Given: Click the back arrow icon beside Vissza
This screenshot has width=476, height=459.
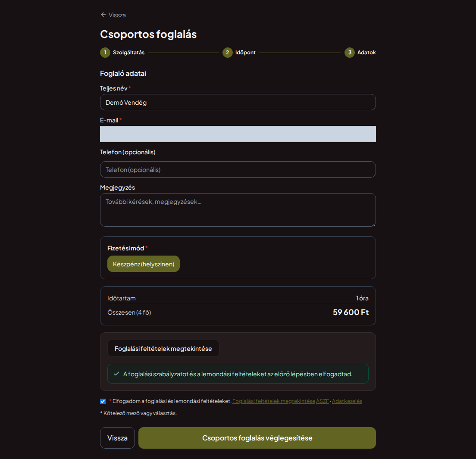Looking at the screenshot, I should [x=103, y=15].
